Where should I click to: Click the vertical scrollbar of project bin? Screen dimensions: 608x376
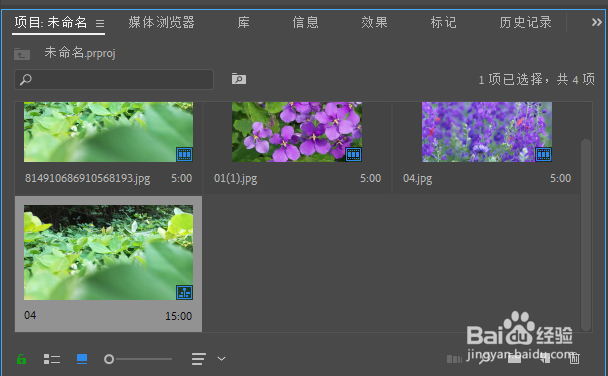[x=586, y=234]
